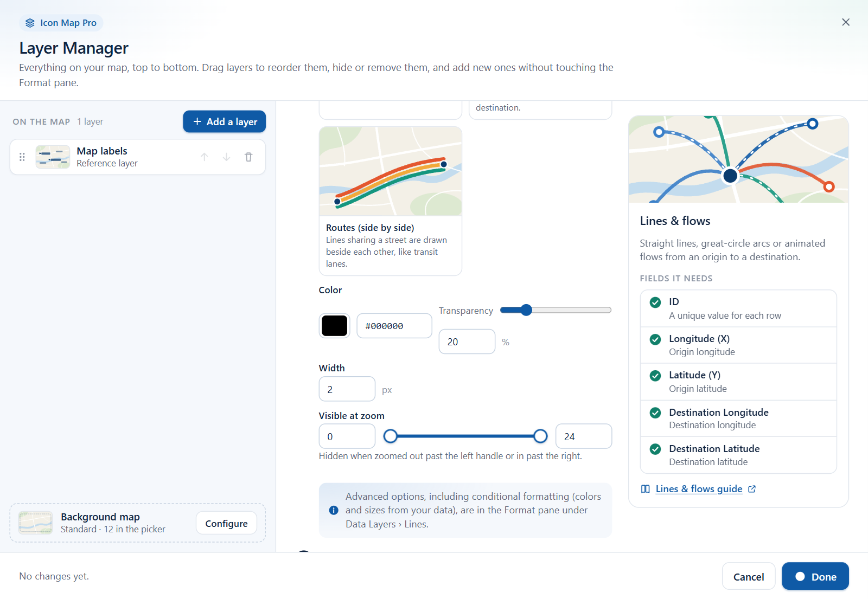Edit maximum zoom field showing 24
The width and height of the screenshot is (868, 599).
point(584,436)
